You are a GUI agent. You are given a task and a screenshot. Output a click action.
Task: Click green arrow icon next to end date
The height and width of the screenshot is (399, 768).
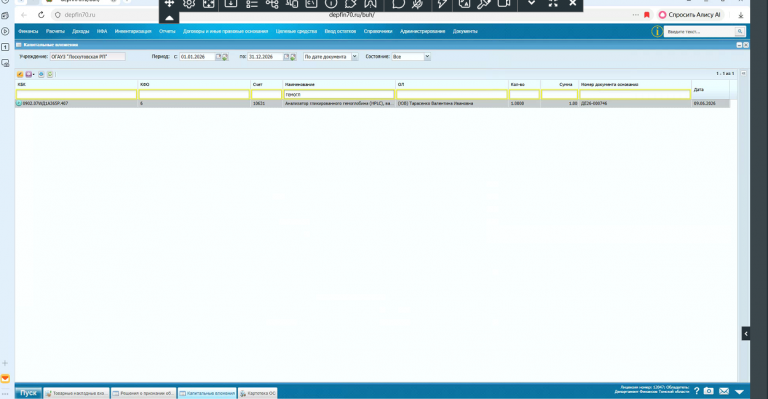(293, 57)
